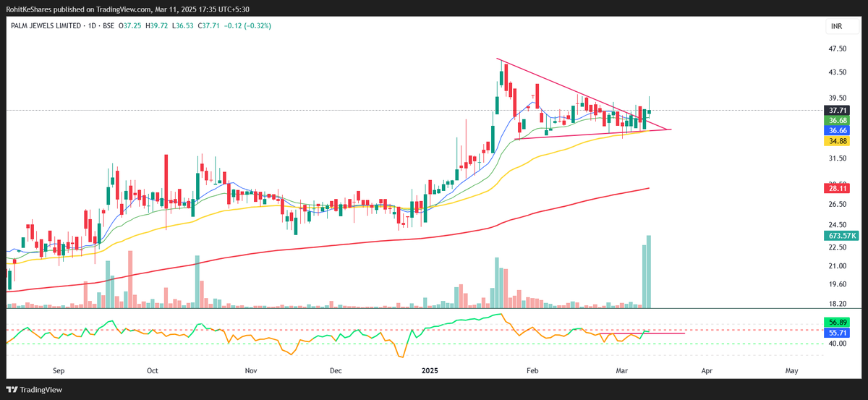Click the green 36.68 moving average label
The image size is (868, 400).
pos(838,120)
